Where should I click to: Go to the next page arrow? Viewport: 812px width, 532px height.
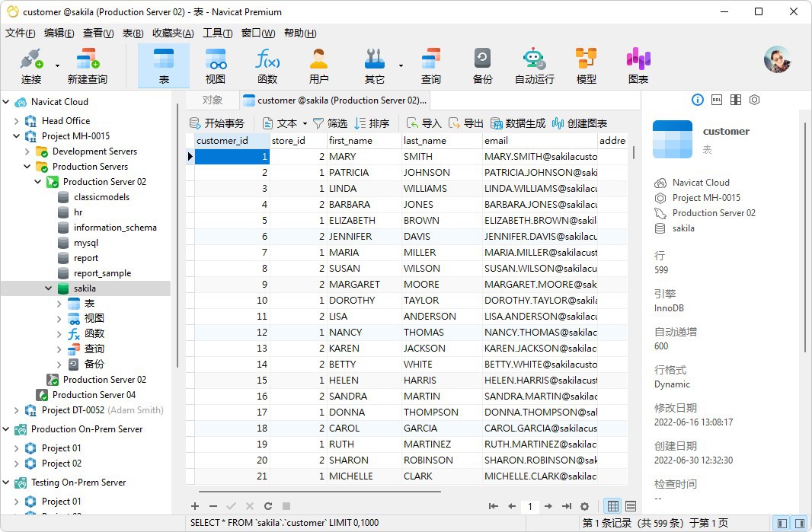tap(548, 506)
